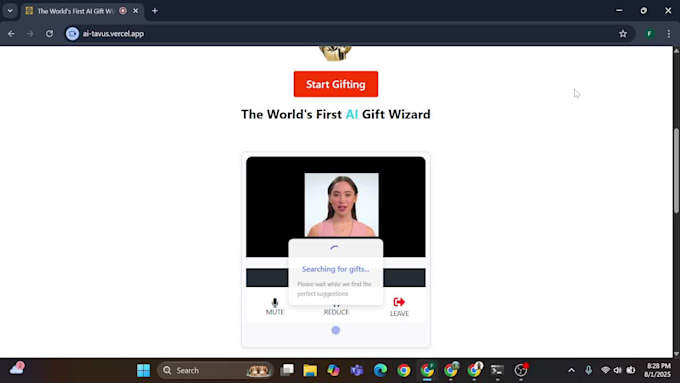Open File Explorer from the taskbar

310,370
